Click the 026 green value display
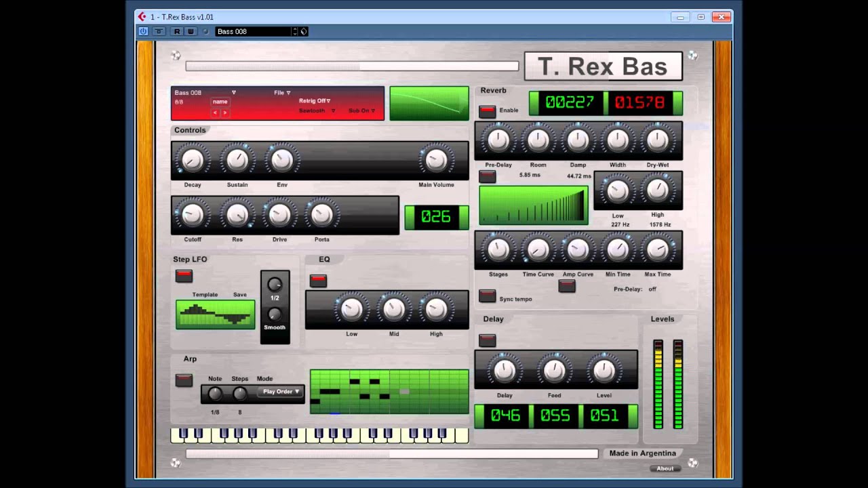The image size is (868, 488). click(436, 217)
